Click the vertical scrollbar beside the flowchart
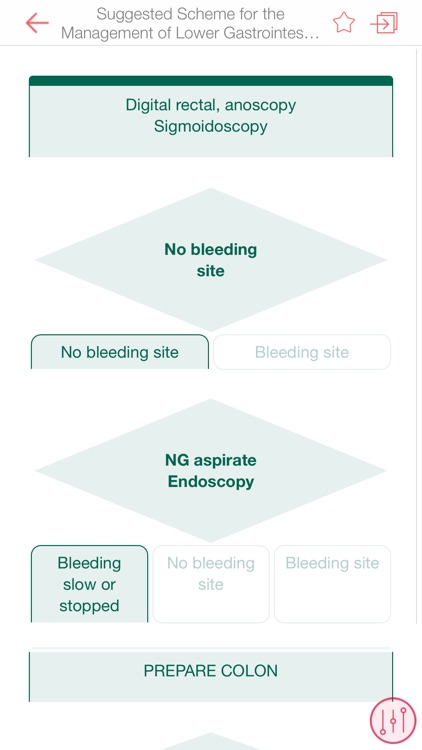Viewport: 422px width, 750px height. pos(416,335)
